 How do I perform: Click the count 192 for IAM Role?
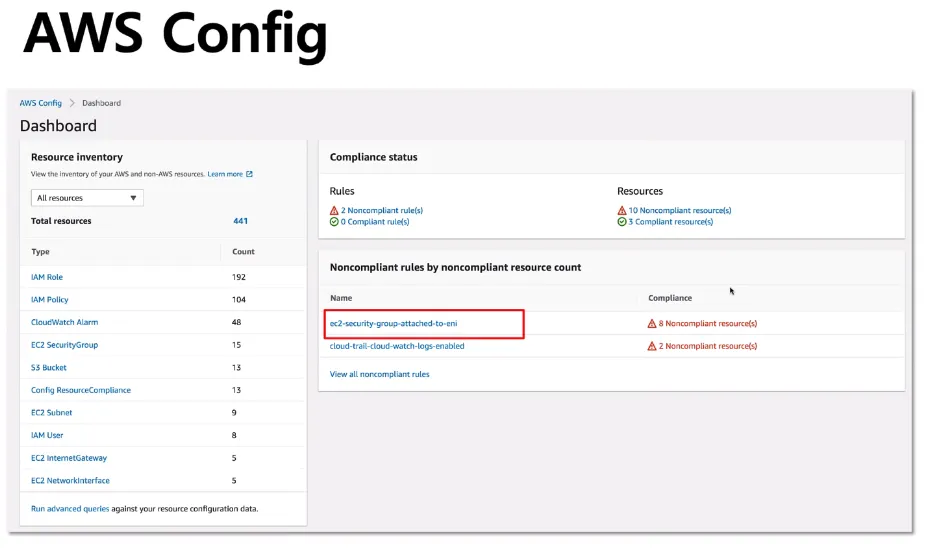tap(239, 277)
